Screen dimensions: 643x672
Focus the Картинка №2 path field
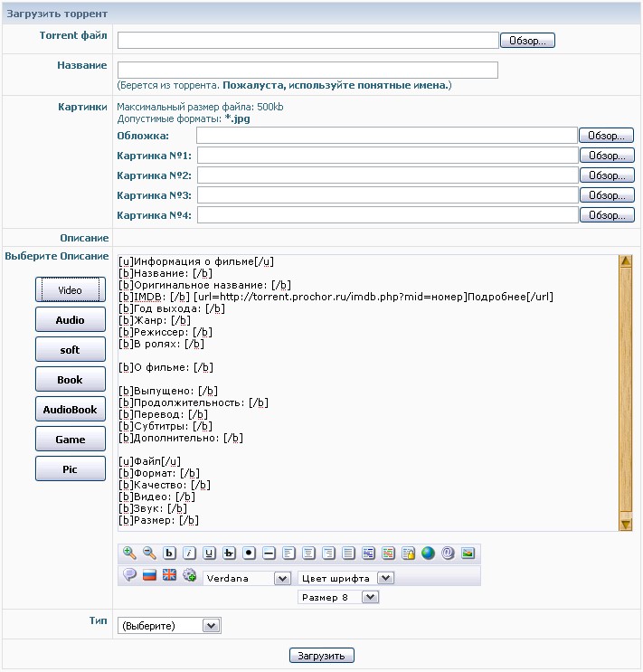click(x=387, y=175)
